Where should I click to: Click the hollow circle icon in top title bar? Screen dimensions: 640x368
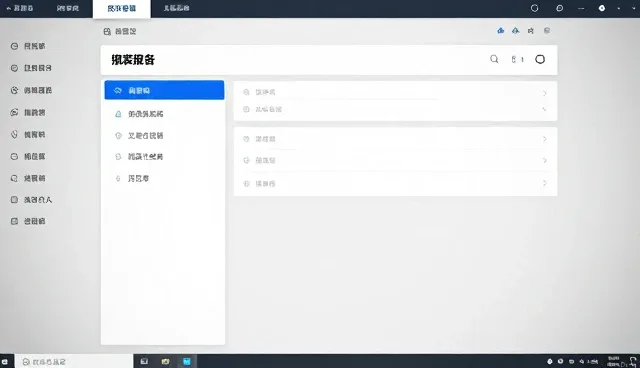[x=534, y=8]
